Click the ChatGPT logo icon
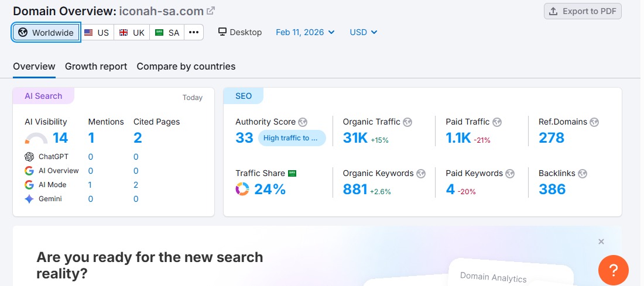Screen dimensions: 644x286 point(29,157)
